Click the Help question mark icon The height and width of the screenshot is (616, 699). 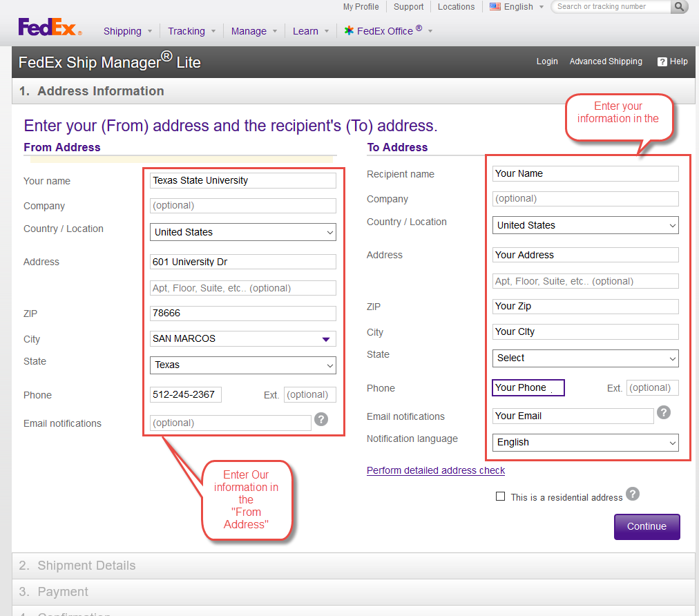(662, 61)
